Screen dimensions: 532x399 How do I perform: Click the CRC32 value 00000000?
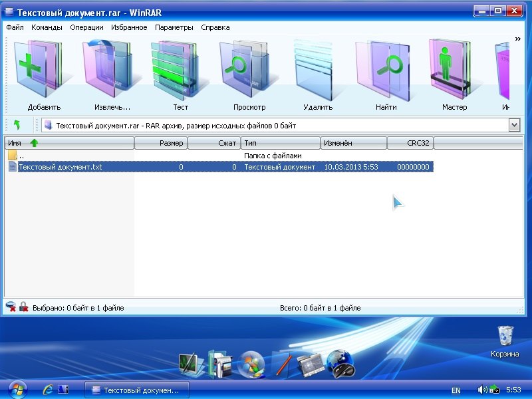pyautogui.click(x=413, y=167)
